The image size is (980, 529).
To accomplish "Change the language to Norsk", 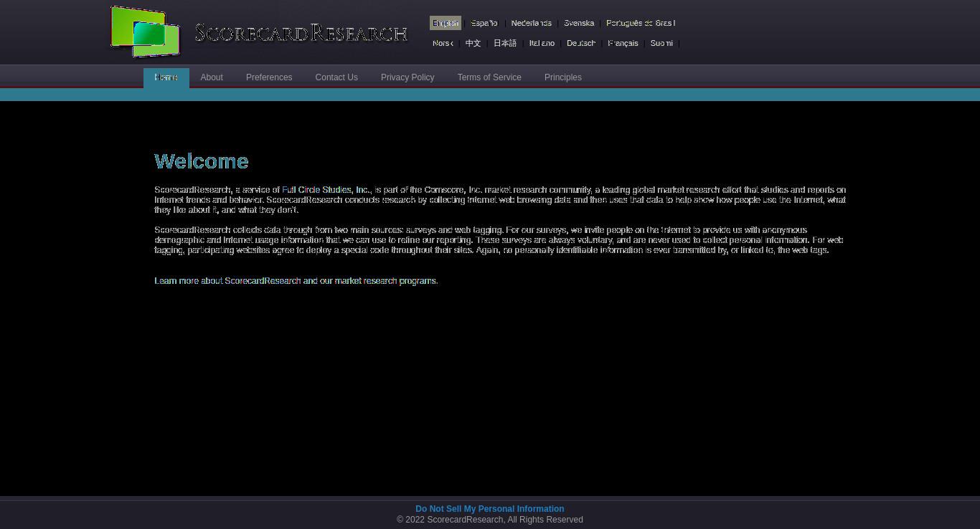I will coord(443,43).
